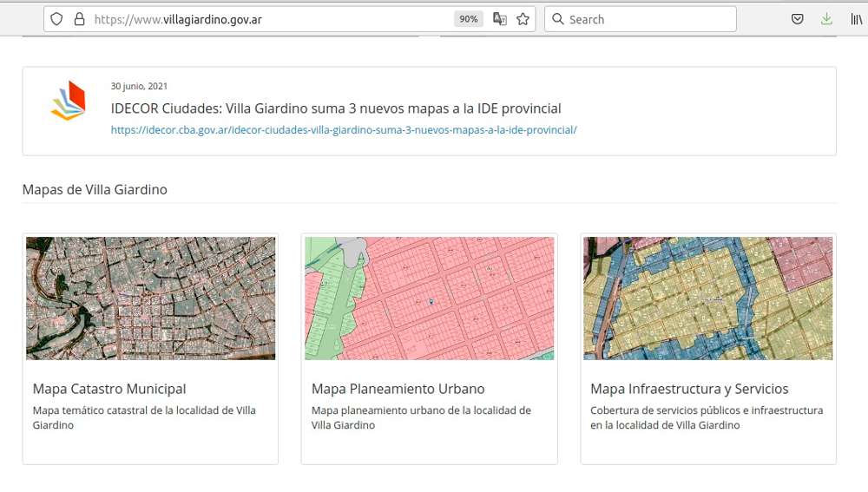Open the IDECOR Ciudades news headline
Image resolution: width=868 pixels, height=492 pixels.
pos(336,108)
